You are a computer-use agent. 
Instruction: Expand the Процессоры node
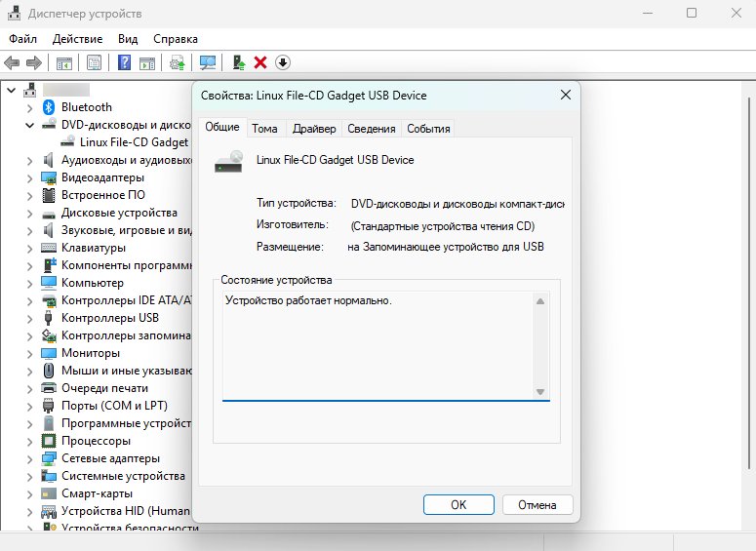(30, 442)
